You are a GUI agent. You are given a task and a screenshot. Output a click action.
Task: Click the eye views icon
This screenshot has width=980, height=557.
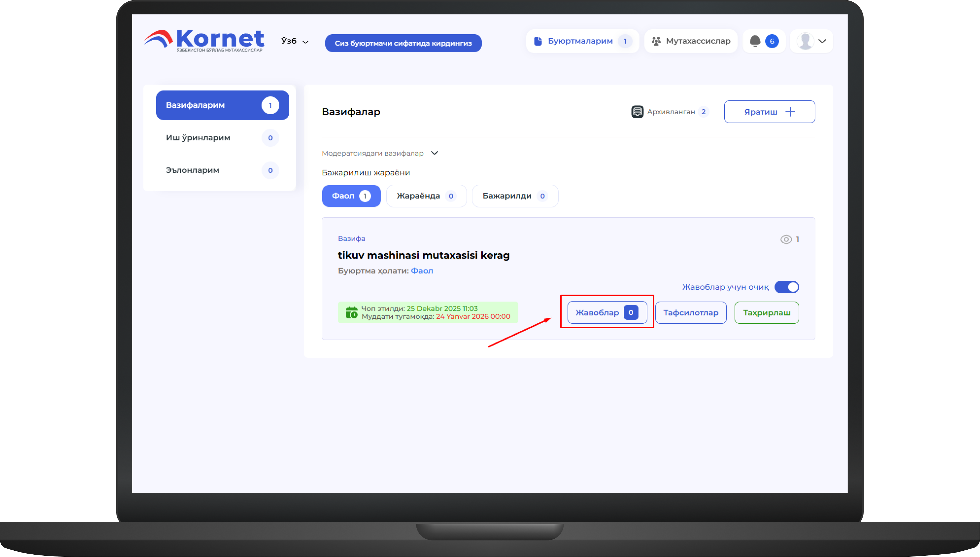(x=786, y=239)
